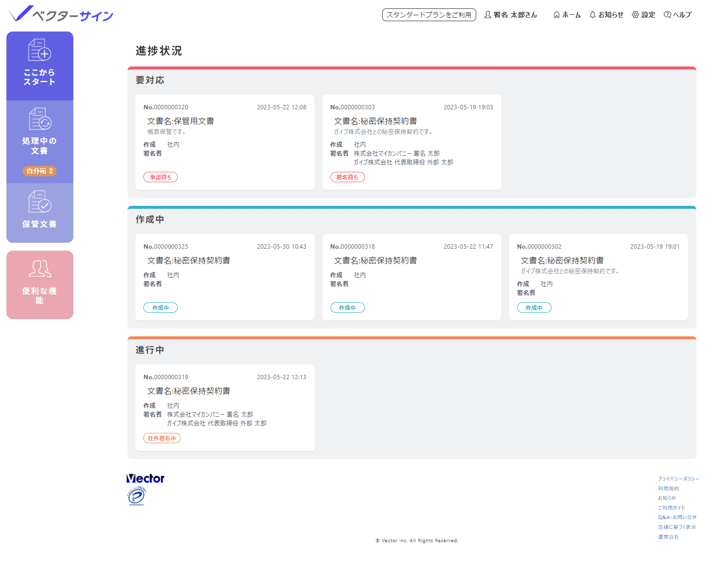Viewport: 719px width, 588px height.
Task: Click the privacy mark badge icon
Action: point(136,496)
